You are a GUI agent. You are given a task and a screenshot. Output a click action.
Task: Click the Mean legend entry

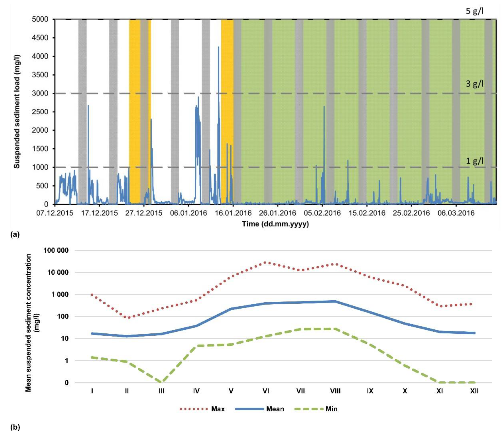pyautogui.click(x=275, y=409)
